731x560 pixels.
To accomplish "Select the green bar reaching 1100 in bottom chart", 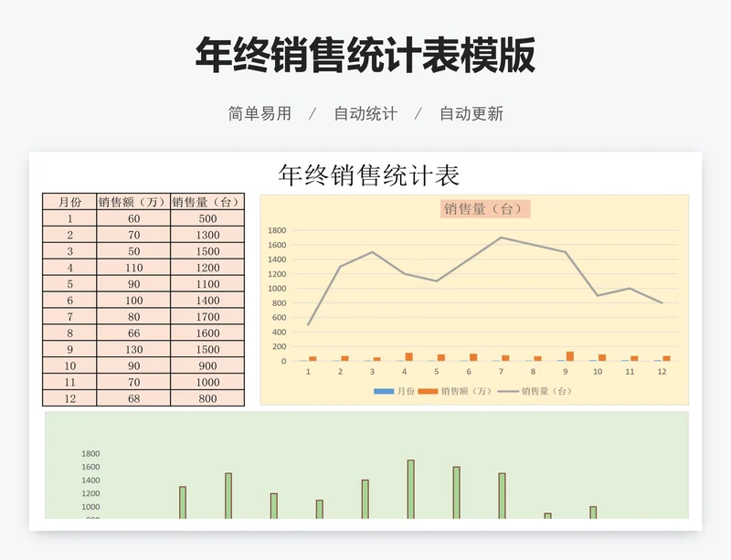I will [319, 509].
